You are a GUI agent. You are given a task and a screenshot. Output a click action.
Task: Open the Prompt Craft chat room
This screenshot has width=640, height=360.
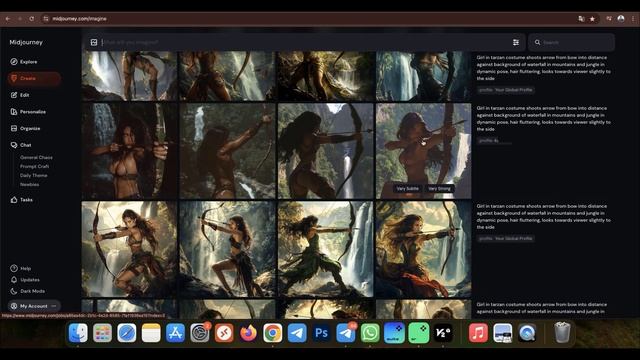tap(34, 167)
